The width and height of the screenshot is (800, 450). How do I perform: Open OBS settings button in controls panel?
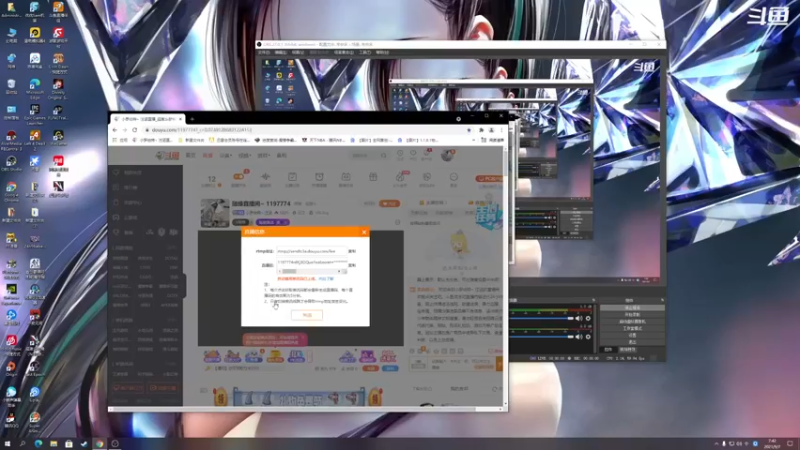[632, 335]
